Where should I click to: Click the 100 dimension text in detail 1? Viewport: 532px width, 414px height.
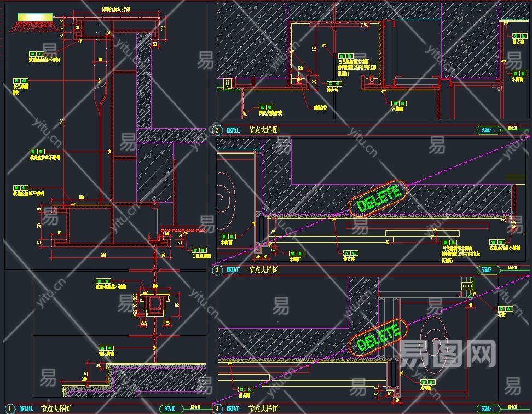[59, 233]
